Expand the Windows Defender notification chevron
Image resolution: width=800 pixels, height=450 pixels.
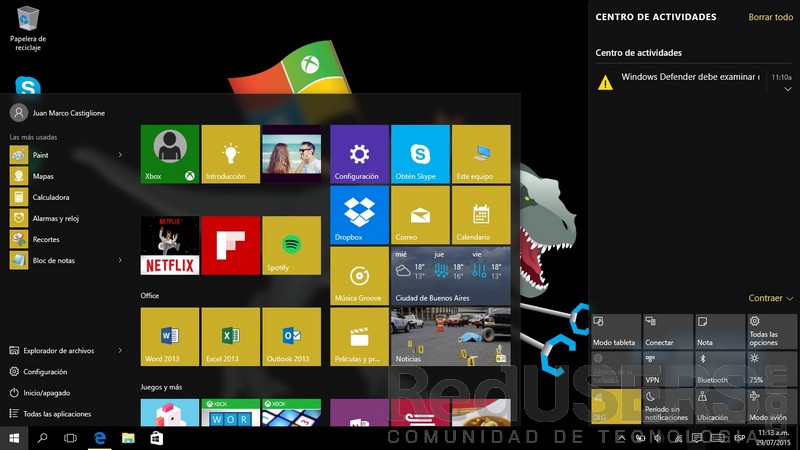click(788, 89)
